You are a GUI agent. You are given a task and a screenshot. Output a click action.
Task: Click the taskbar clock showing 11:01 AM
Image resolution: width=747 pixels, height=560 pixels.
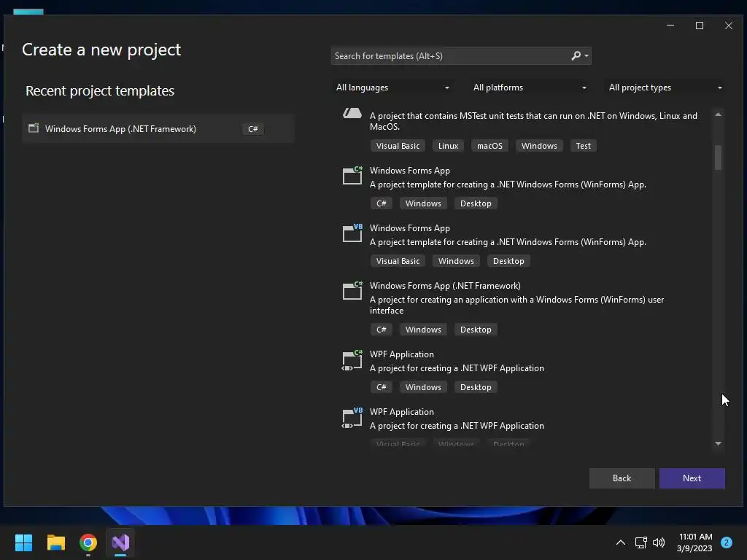tap(694, 542)
